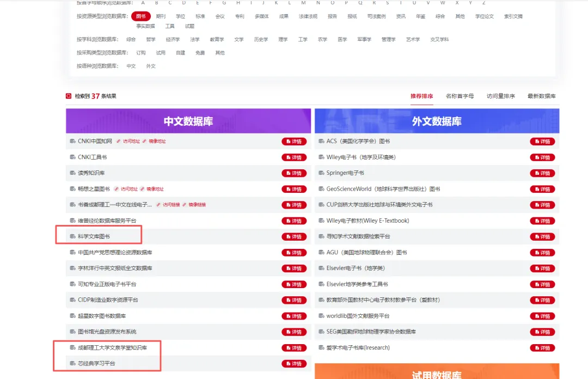Click the database icon beside 爱学术电子书库(Iresearch)
Viewport: 588px width, 379px height.
tap(321, 347)
